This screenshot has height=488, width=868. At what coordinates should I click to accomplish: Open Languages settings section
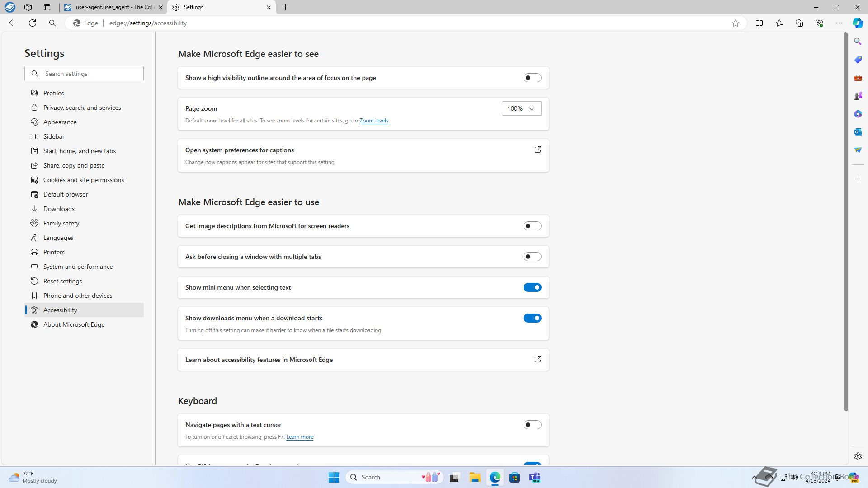84,238
